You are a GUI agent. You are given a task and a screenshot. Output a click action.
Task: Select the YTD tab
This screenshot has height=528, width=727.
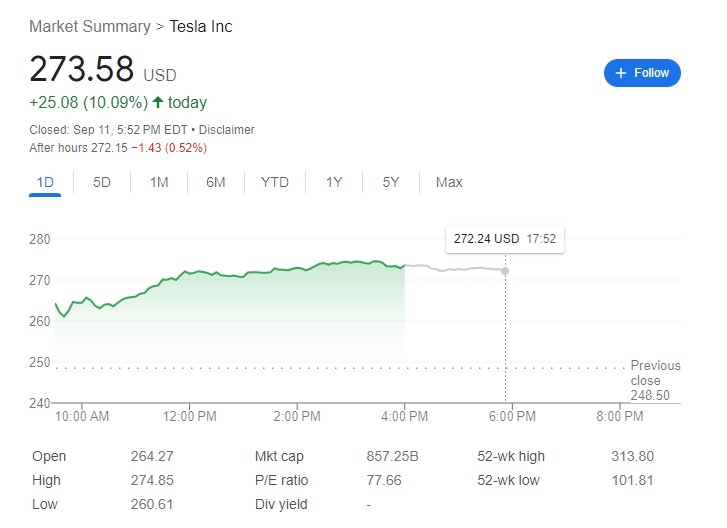click(x=275, y=182)
